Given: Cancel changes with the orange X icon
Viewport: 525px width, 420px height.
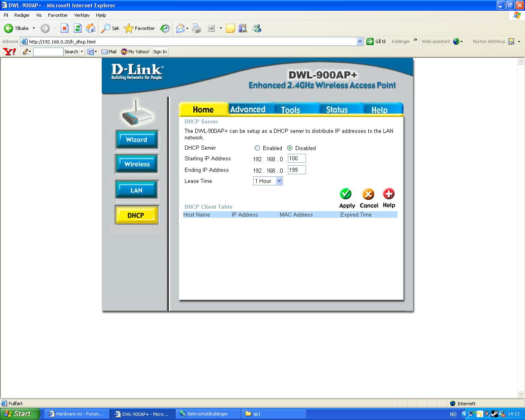Looking at the screenshot, I should tap(368, 194).
